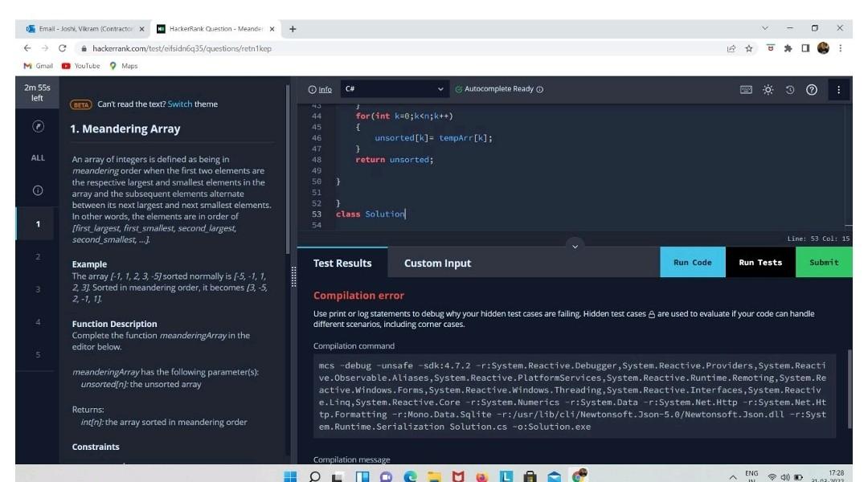Click Run Tests button

tap(760, 263)
